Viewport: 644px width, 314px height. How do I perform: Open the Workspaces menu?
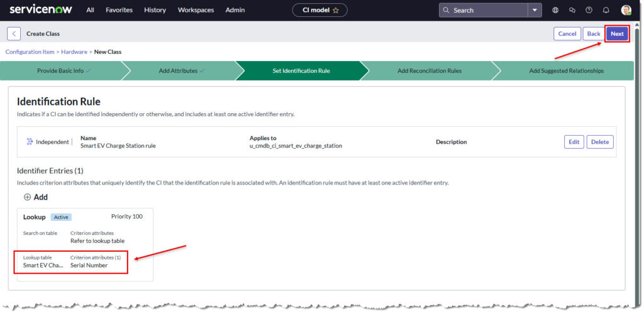(x=196, y=10)
